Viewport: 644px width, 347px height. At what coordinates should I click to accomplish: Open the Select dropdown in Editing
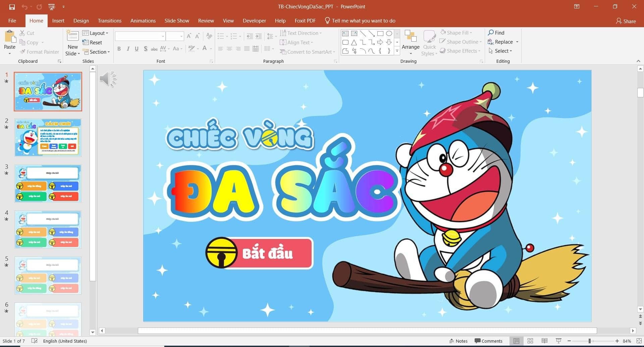500,51
